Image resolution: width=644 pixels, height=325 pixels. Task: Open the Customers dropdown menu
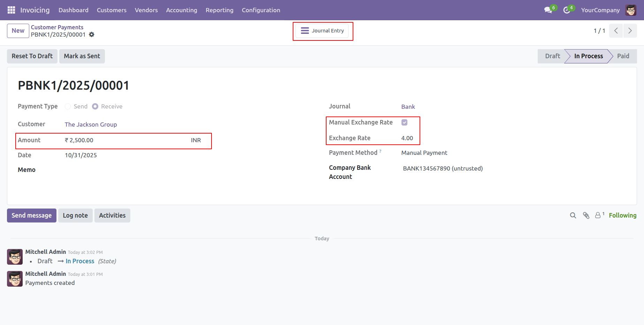(x=112, y=10)
